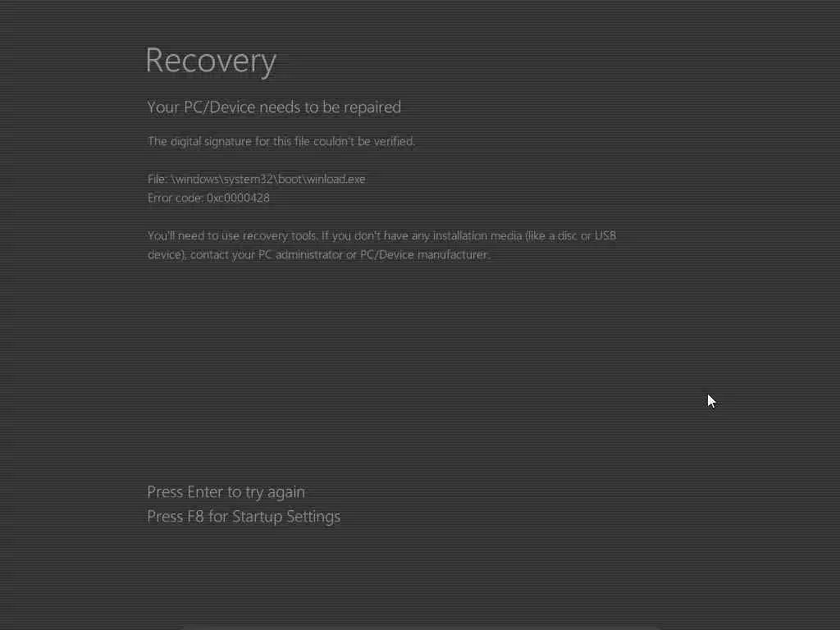Click the "Press Enter to try again" option
840x630 pixels.
click(226, 492)
